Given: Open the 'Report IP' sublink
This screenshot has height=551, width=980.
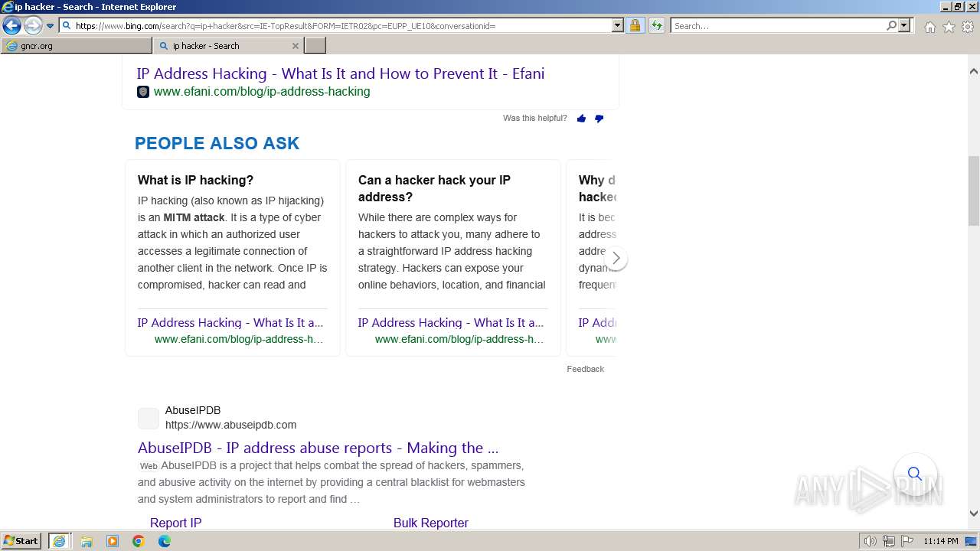Looking at the screenshot, I should (175, 523).
